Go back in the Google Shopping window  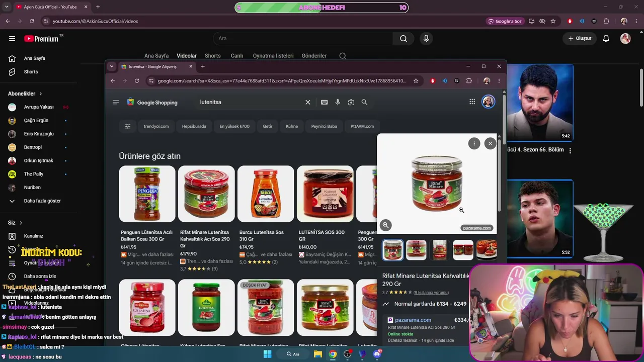pos(113,81)
